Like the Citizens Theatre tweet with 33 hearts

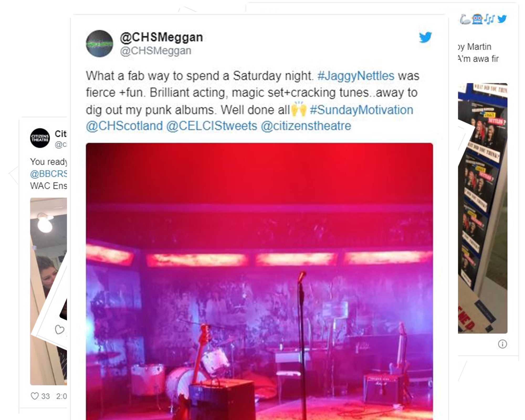click(35, 396)
